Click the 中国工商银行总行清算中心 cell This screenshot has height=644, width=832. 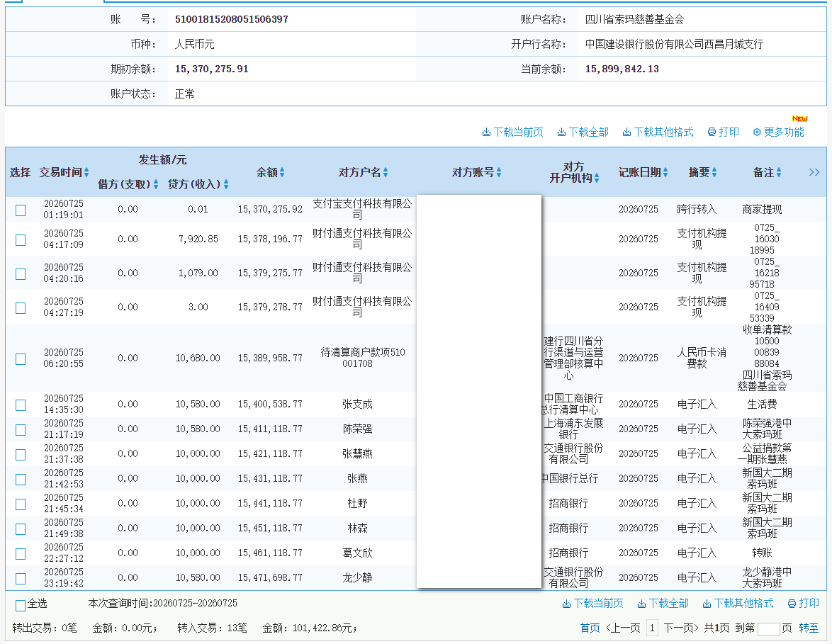click(x=572, y=404)
